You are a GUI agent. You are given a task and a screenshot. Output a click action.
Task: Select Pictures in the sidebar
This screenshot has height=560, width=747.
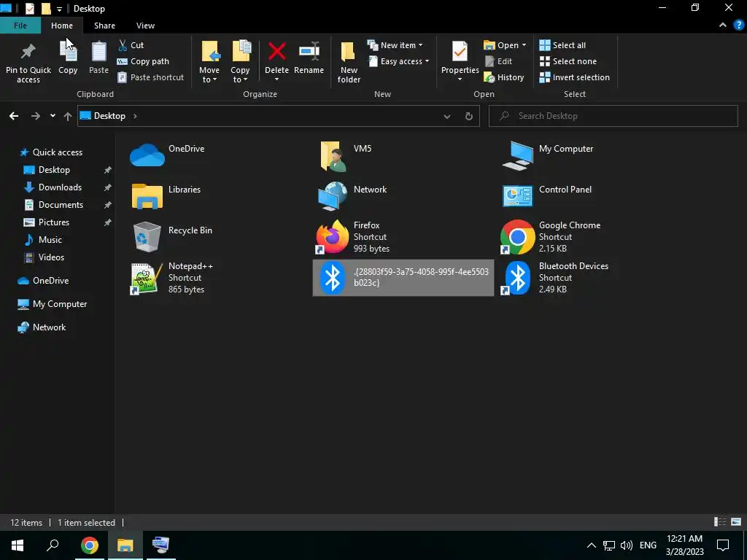pos(53,222)
